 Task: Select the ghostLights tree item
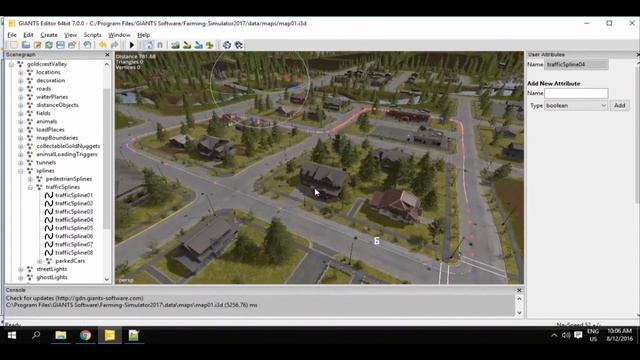52,277
